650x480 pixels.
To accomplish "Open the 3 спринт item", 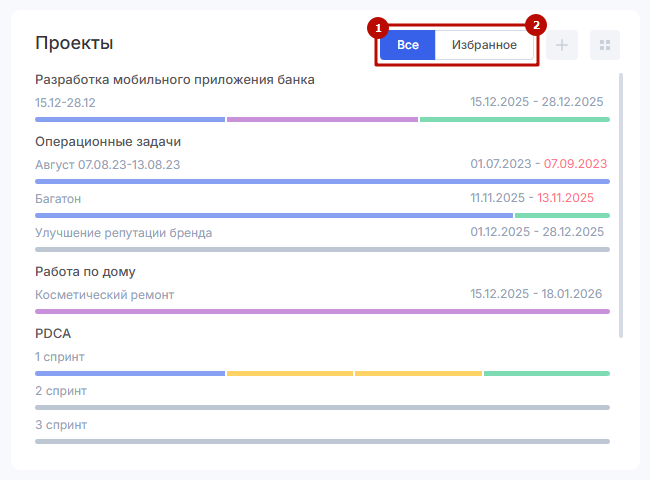I will coord(61,425).
